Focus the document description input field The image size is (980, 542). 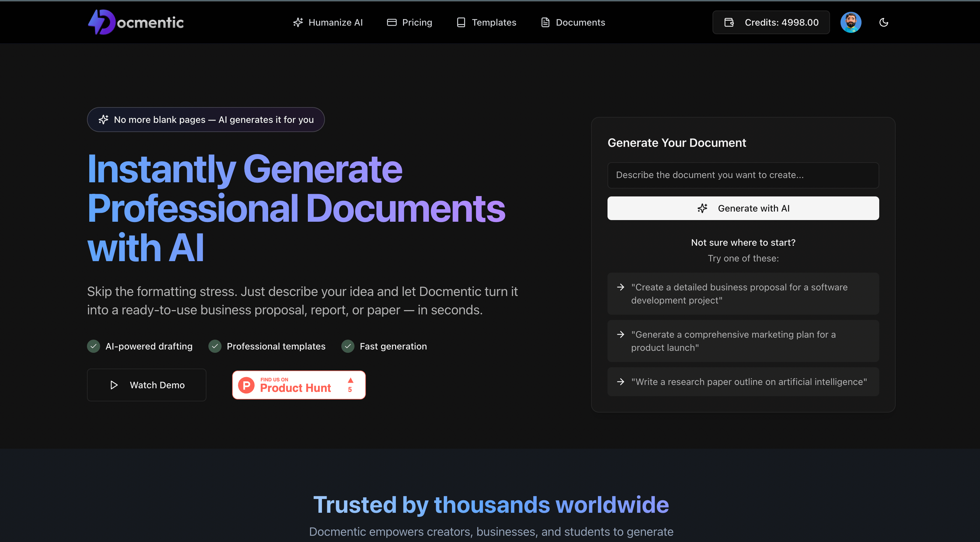743,175
